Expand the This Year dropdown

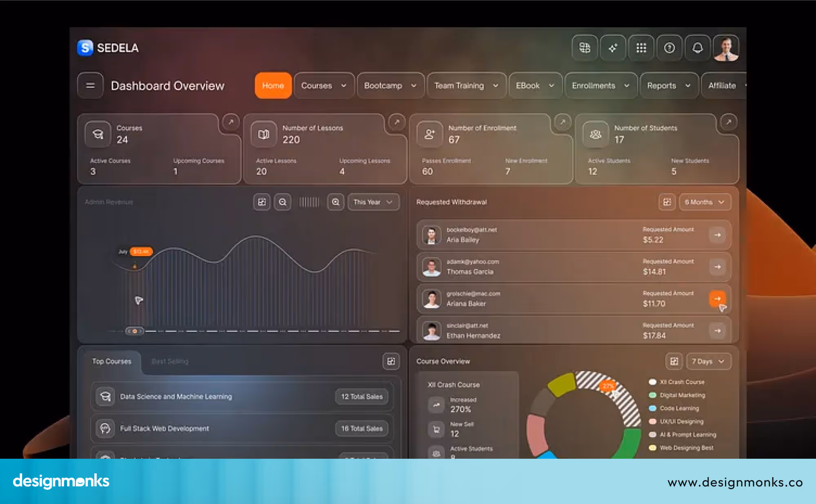pyautogui.click(x=373, y=202)
